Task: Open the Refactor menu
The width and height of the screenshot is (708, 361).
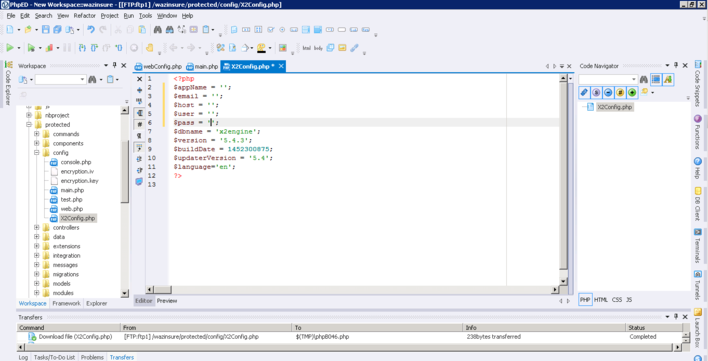Action: pyautogui.click(x=85, y=16)
